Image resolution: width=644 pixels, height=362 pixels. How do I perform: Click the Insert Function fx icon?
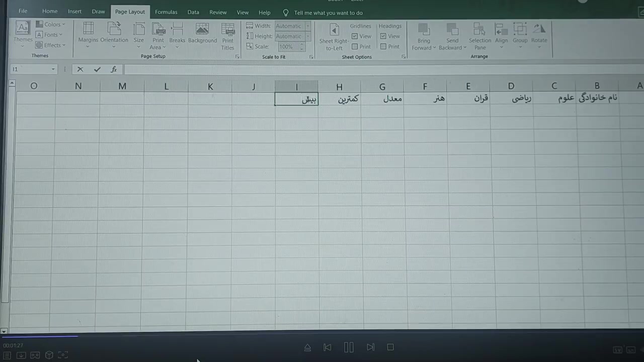(114, 69)
